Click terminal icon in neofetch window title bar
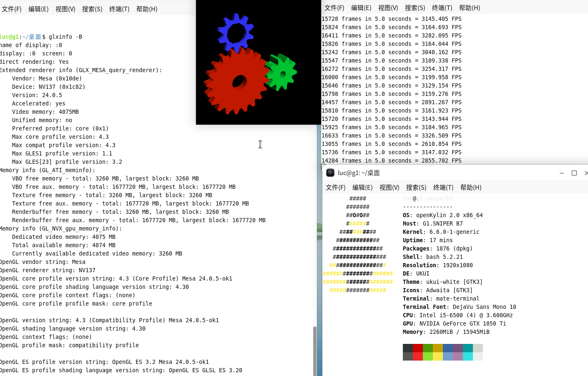Screen dimensions: 588x376 tap(330, 173)
